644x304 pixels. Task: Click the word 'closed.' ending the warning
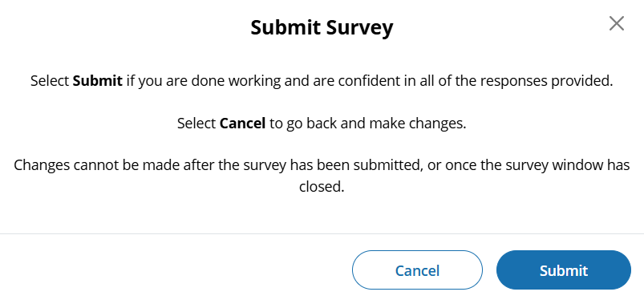tap(322, 187)
